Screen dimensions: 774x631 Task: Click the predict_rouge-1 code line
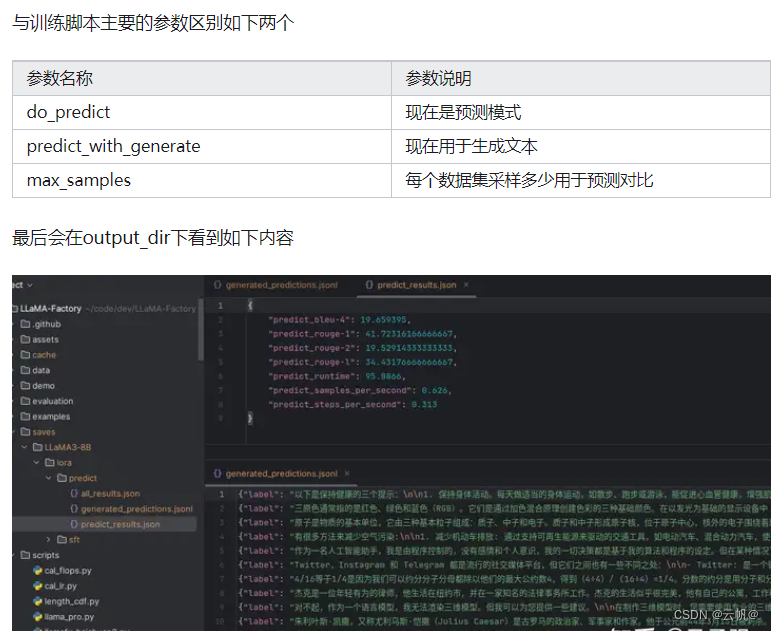(x=362, y=334)
